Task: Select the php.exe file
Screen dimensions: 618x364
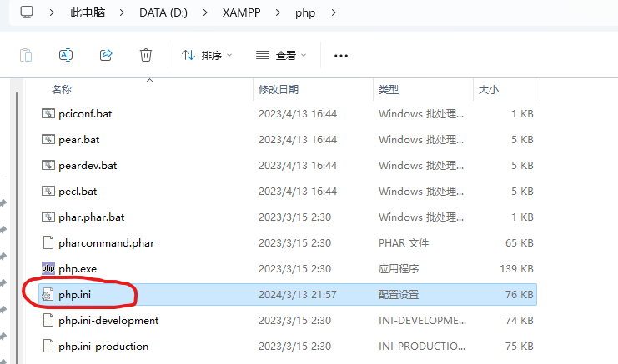Action: pyautogui.click(x=78, y=269)
